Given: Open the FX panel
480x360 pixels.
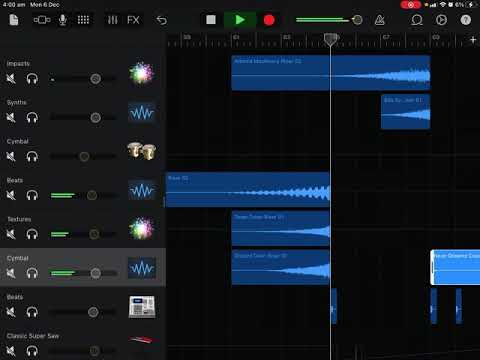Looking at the screenshot, I should click(133, 20).
